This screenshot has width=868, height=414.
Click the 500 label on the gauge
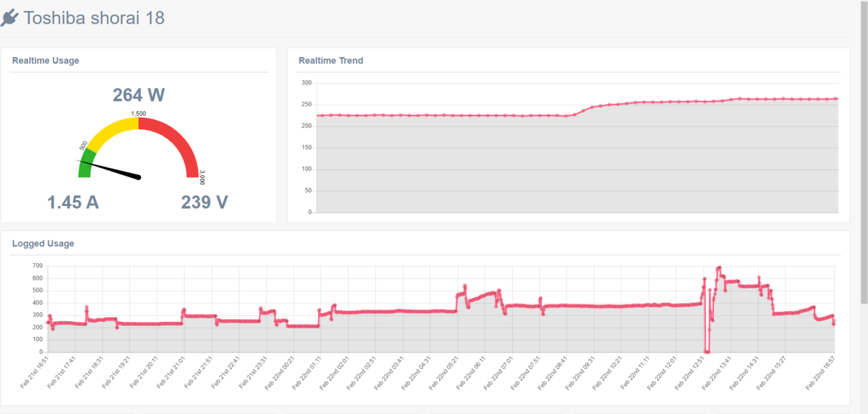point(83,146)
